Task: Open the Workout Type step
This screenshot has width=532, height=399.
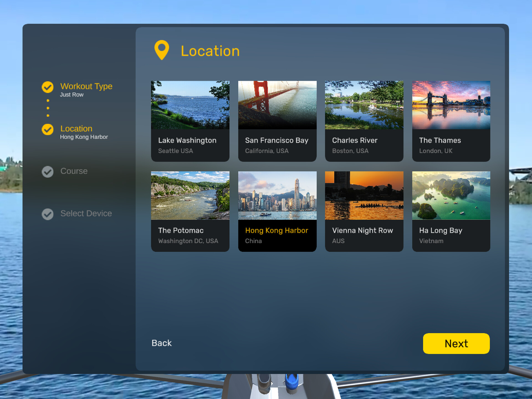Action: 86,86
